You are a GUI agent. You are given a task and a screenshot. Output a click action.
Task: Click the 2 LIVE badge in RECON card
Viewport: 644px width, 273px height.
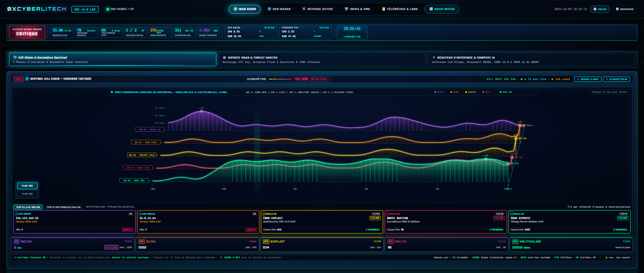112,248
